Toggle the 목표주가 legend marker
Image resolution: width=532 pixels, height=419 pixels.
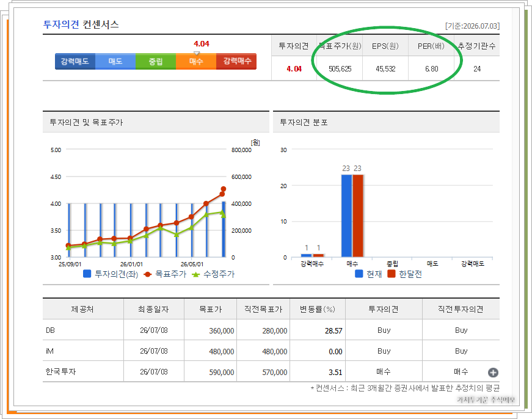click(x=147, y=274)
